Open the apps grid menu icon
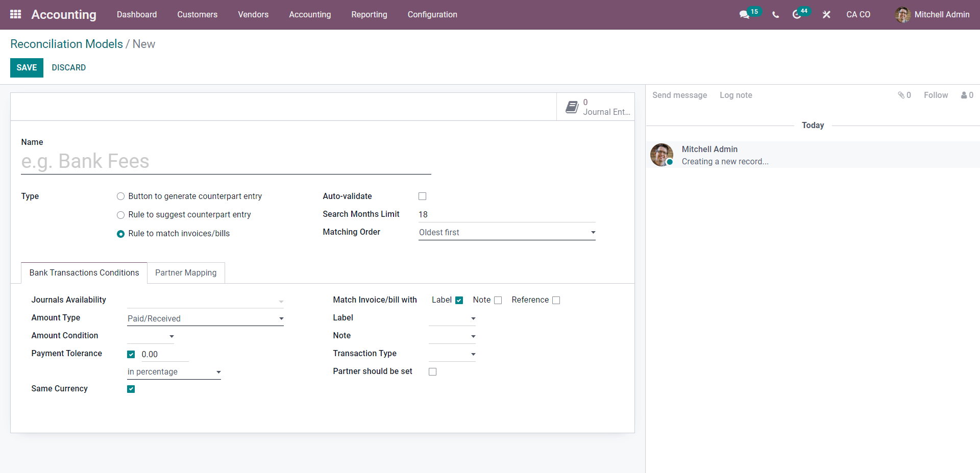Screen dimensions: 980x473 tap(15, 14)
